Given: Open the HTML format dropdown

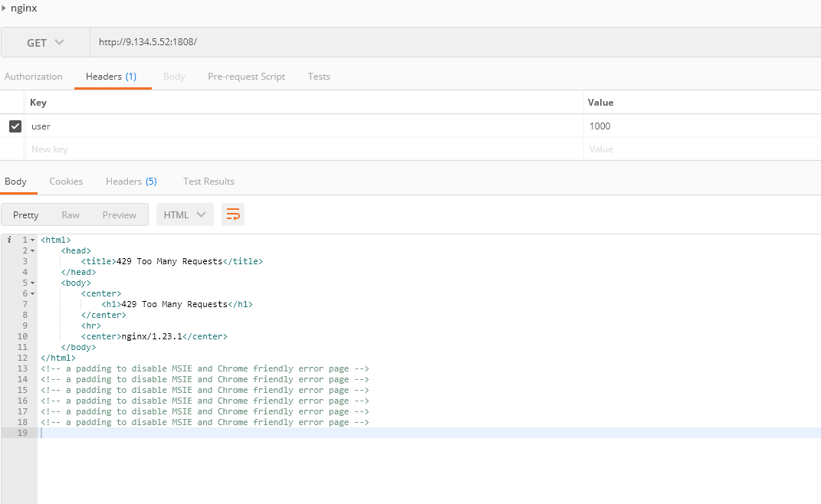Looking at the screenshot, I should click(x=185, y=214).
